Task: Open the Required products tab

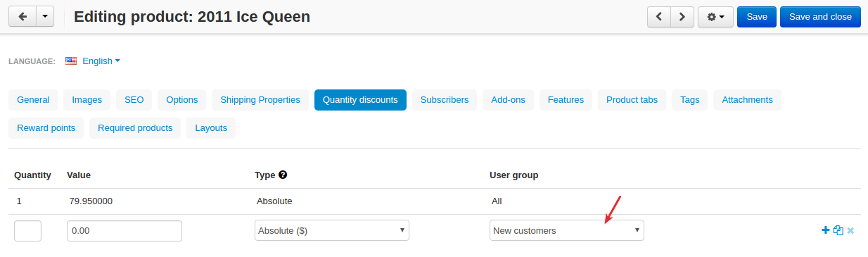Action: click(x=135, y=128)
